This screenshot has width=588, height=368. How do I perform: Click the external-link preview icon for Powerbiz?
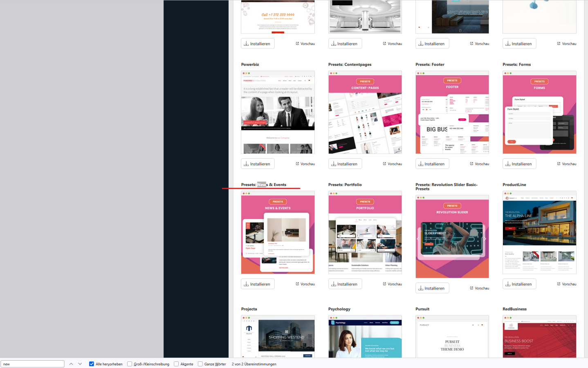297,164
